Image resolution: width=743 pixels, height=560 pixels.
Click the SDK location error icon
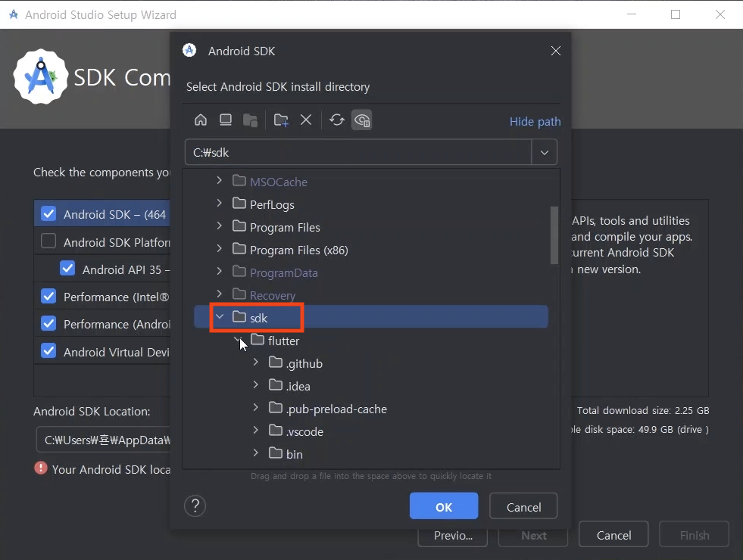tap(41, 468)
